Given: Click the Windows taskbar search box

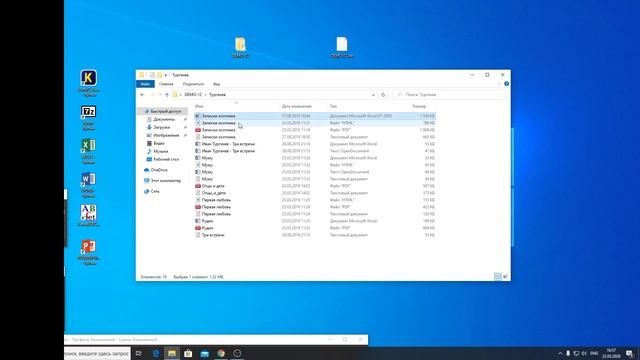Looking at the screenshot, I should coord(97,353).
